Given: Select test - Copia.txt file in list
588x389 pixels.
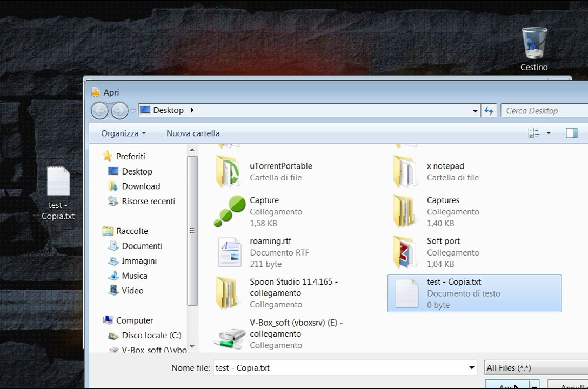Looking at the screenshot, I should point(475,293).
